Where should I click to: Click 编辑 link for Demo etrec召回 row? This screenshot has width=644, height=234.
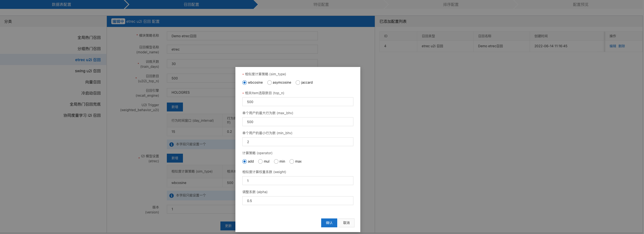[x=613, y=46]
